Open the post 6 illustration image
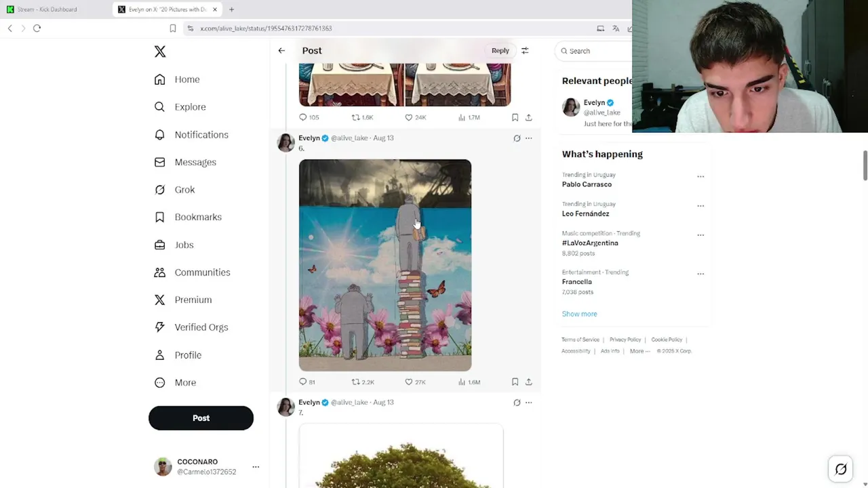Image resolution: width=868 pixels, height=488 pixels. pos(385,265)
